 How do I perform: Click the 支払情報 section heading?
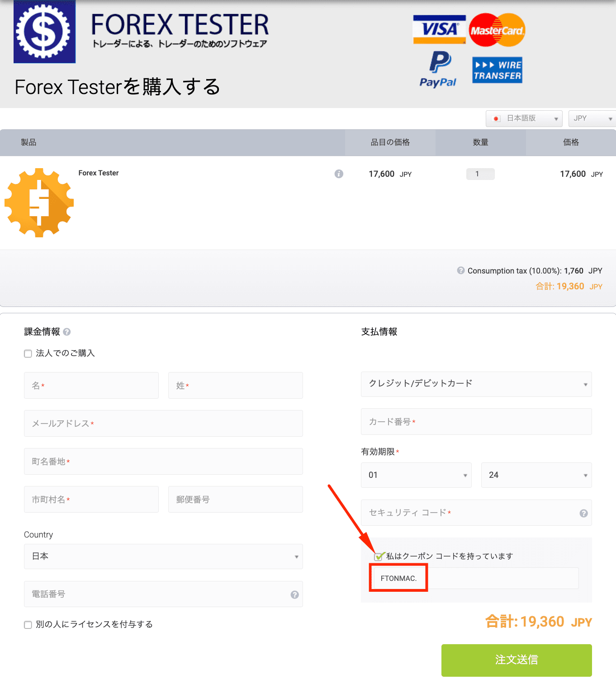click(379, 332)
